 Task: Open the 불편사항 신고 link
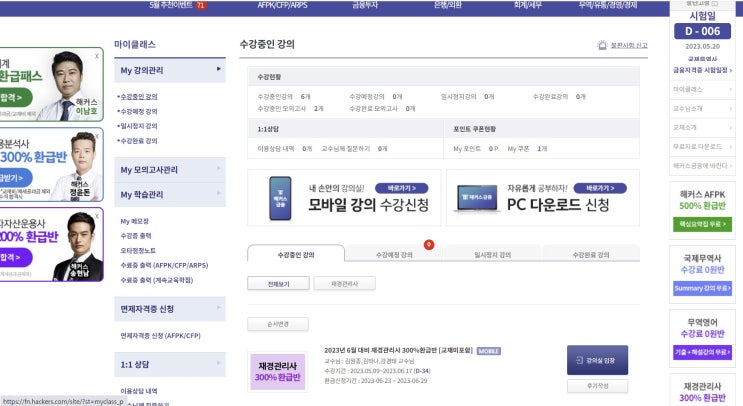coord(629,45)
